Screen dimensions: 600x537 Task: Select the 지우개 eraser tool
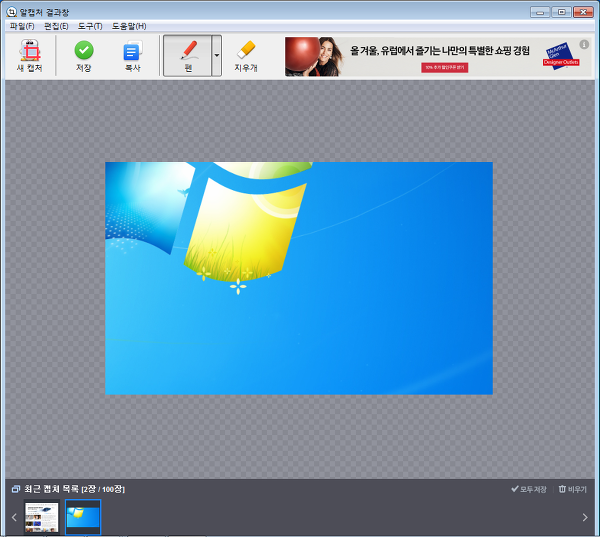point(246,56)
